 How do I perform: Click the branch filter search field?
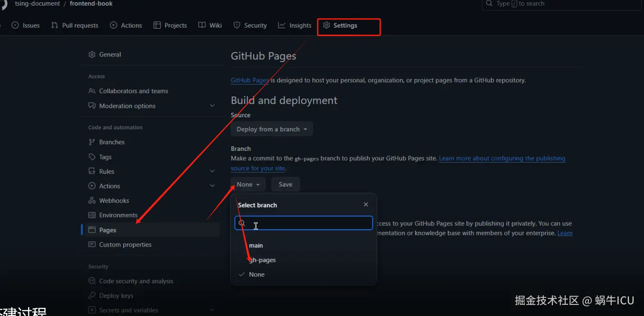click(x=304, y=223)
